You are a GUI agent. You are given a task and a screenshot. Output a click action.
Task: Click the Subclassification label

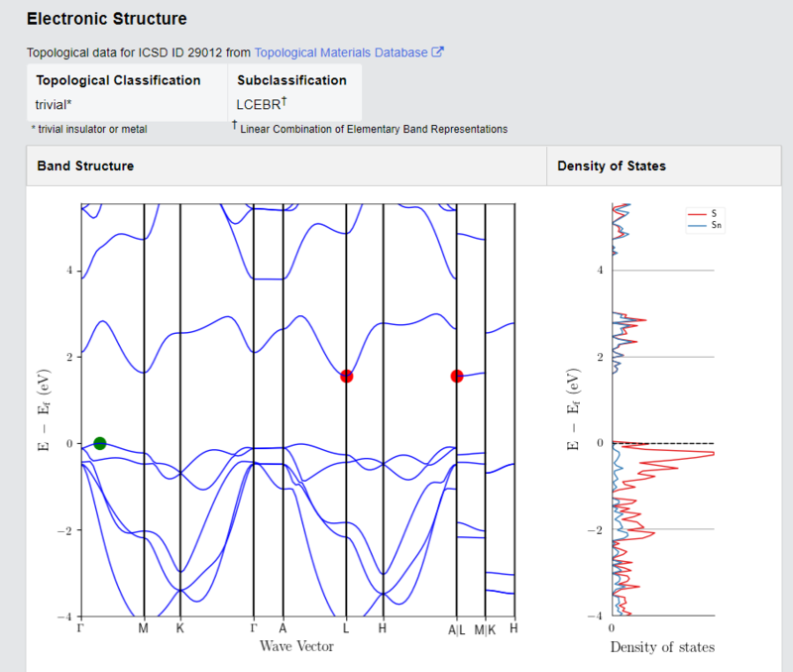(291, 80)
